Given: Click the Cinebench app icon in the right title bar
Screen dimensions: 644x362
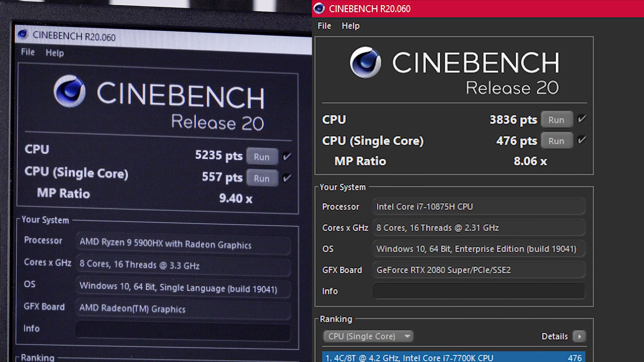Looking at the screenshot, I should tap(319, 9).
